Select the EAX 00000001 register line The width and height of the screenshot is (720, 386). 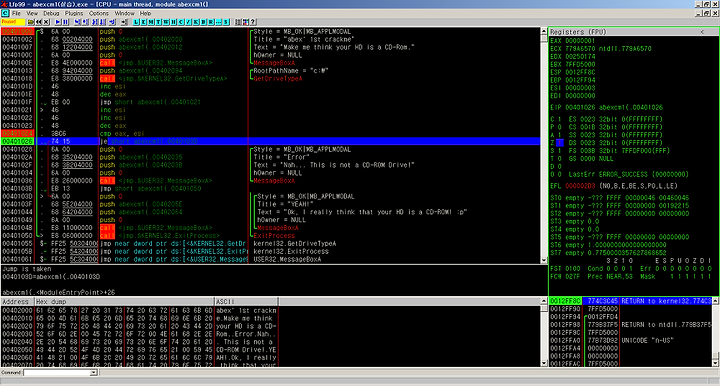pyautogui.click(x=573, y=40)
